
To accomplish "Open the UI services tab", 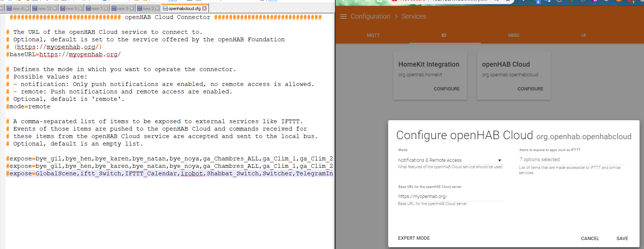I will (583, 35).
